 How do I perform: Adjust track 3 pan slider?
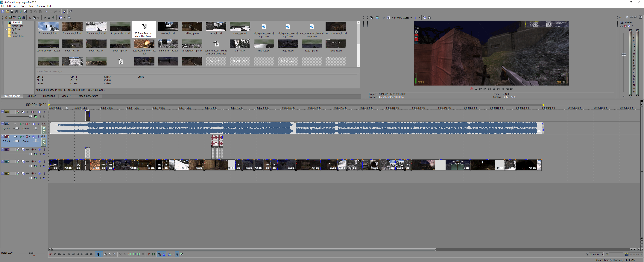point(36,141)
